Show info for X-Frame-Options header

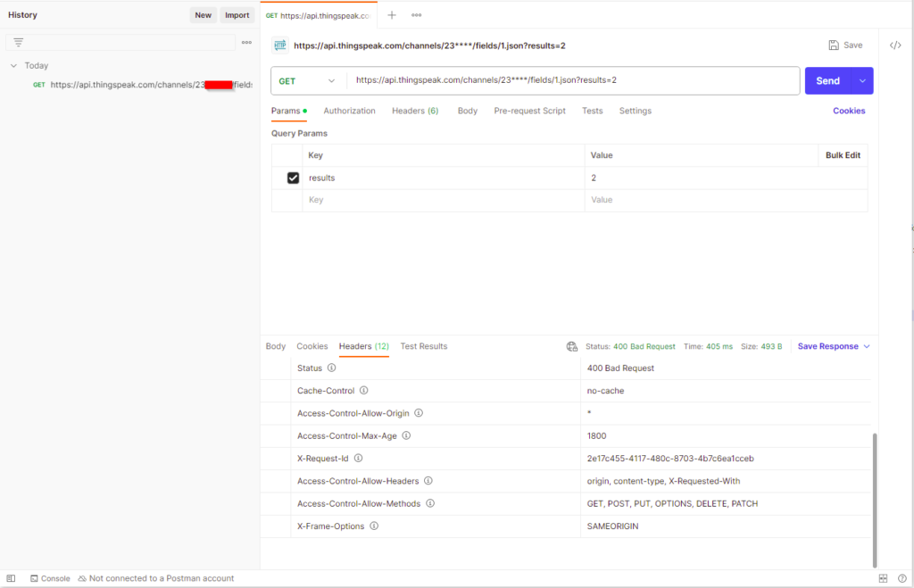[x=374, y=526]
